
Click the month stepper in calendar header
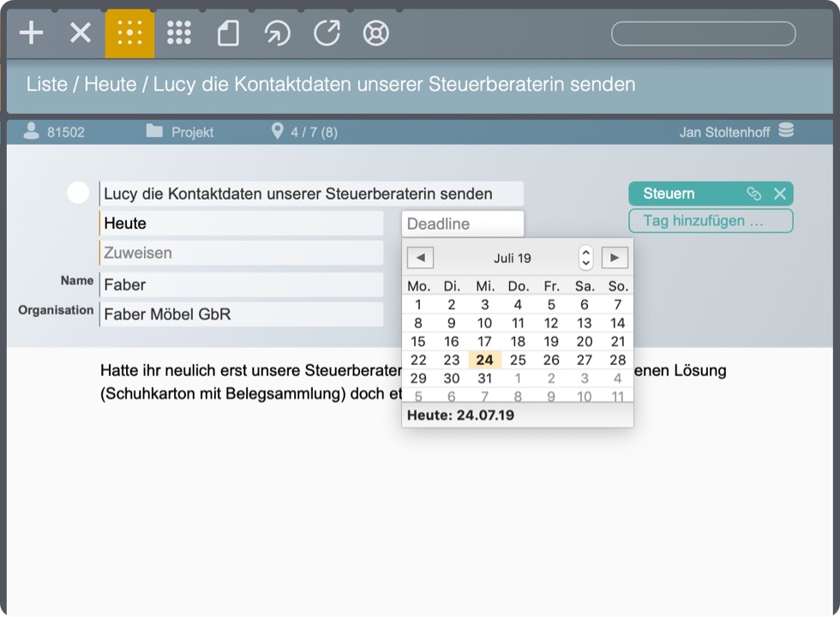click(x=586, y=257)
